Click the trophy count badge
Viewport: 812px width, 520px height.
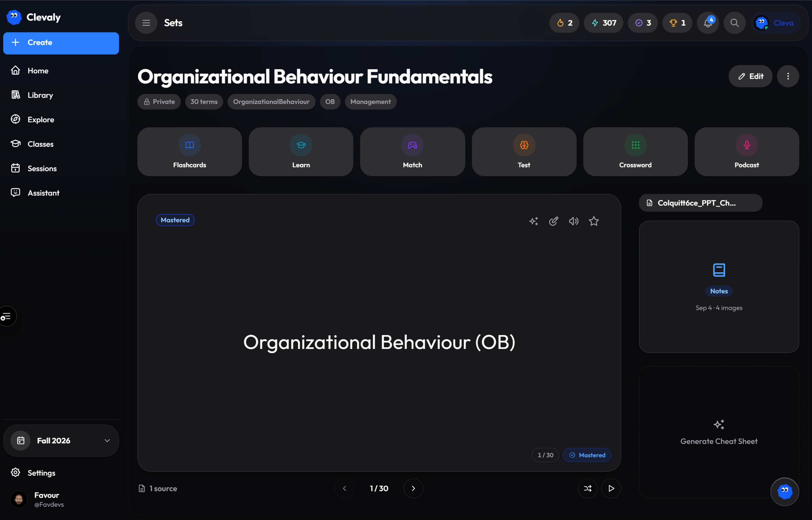coord(677,23)
